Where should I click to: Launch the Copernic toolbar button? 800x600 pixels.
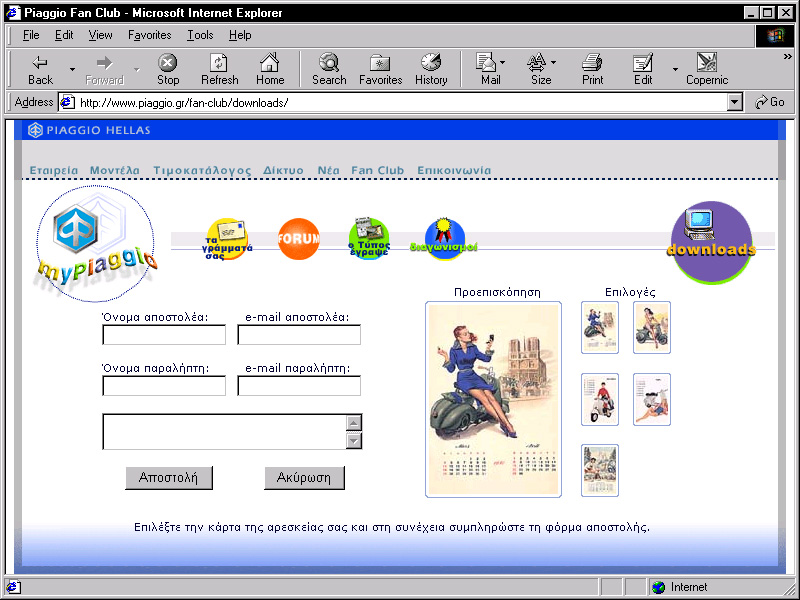tap(707, 69)
